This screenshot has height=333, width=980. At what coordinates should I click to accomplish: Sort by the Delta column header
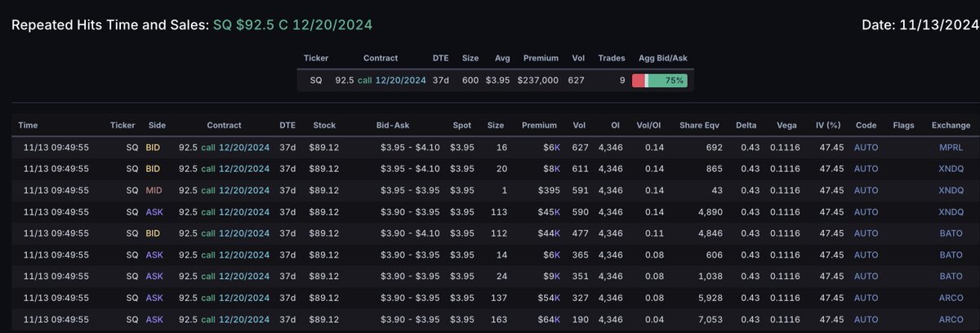746,126
